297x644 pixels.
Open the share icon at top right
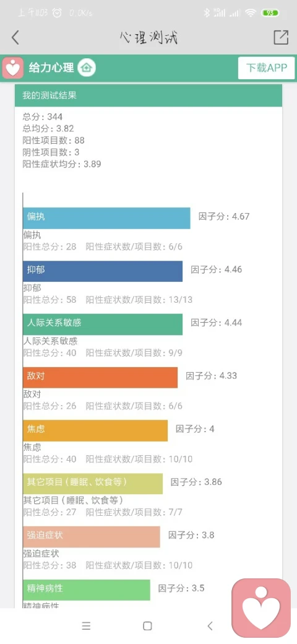281,37
